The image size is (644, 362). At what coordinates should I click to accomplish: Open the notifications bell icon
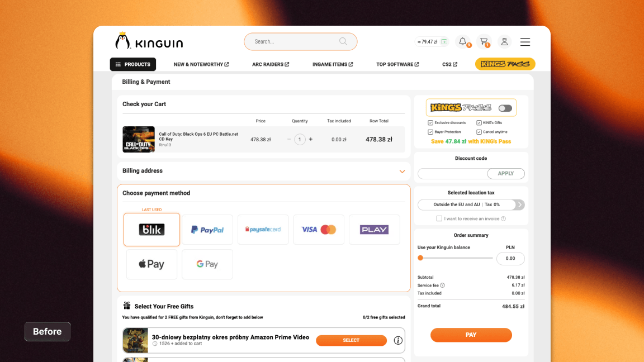[x=463, y=41]
